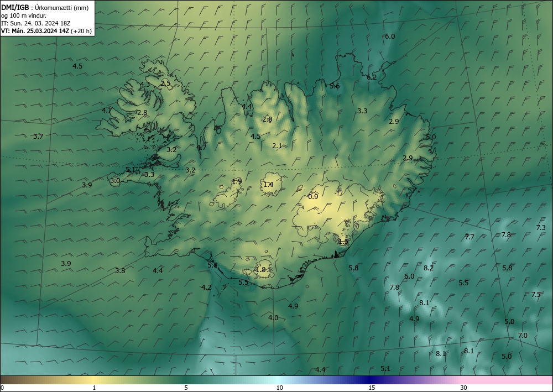The height and width of the screenshot is (392, 553).
Task: Click the 3.8 value southwest of Iceland
Action: (x=120, y=271)
